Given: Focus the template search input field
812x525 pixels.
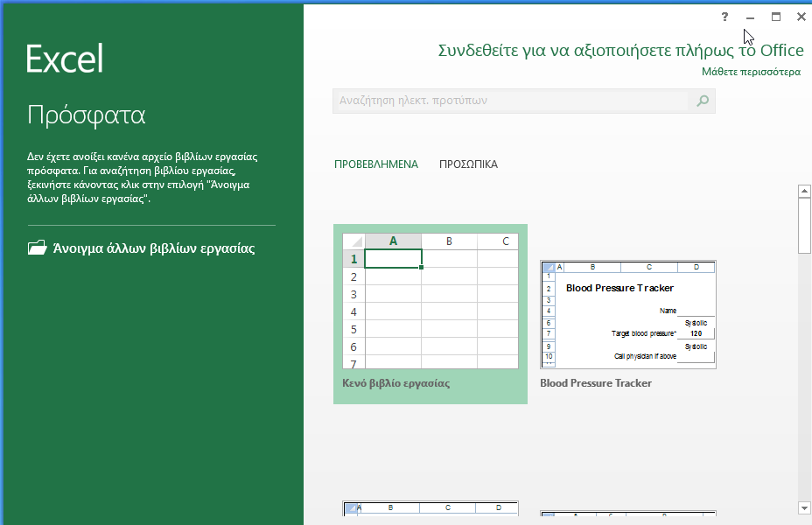Looking at the screenshot, I should 511,101.
